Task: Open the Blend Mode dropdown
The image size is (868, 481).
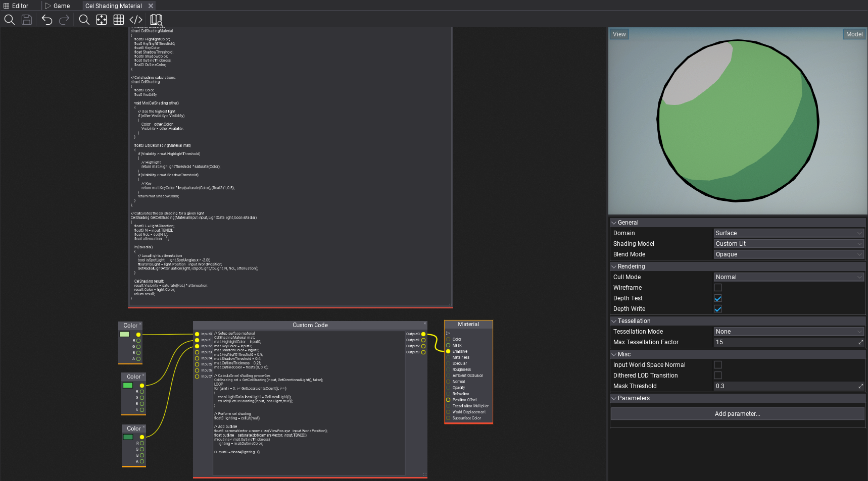Action: (788, 254)
